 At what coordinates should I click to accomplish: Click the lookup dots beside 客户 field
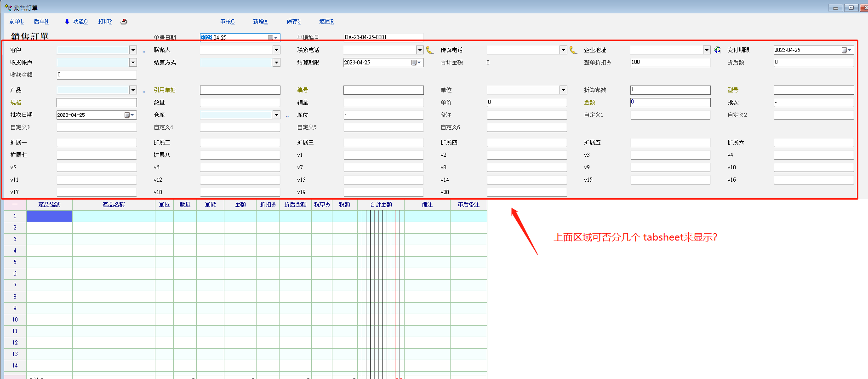point(144,52)
